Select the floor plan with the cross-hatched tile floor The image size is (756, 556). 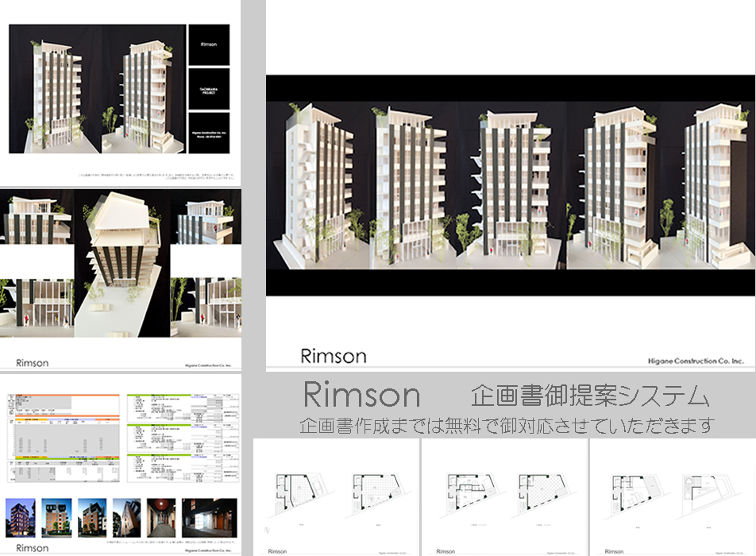[545, 496]
